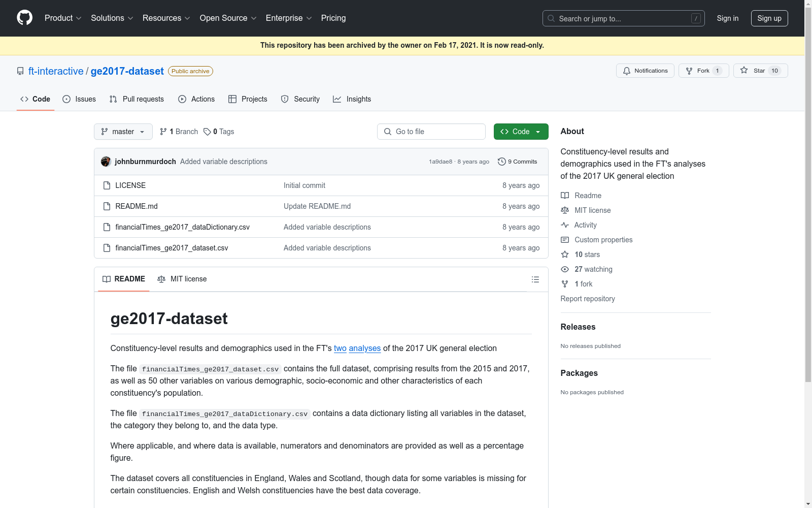Image resolution: width=812 pixels, height=508 pixels.
Task: Switch to the Actions tab
Action: (196, 99)
